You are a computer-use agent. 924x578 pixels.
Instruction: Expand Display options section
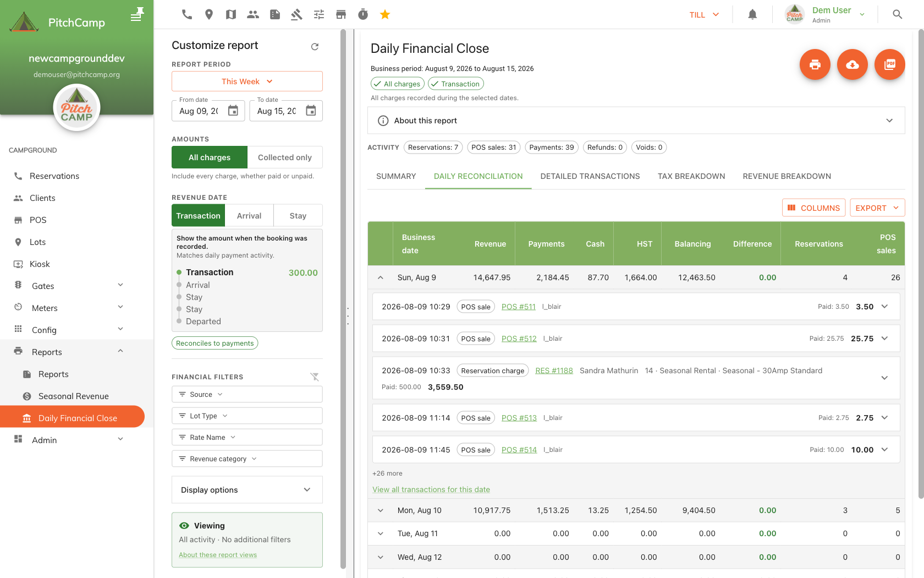pos(247,490)
